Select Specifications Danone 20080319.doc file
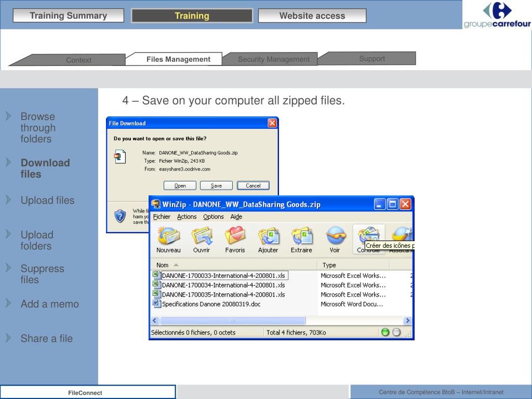The image size is (532, 399). pyautogui.click(x=211, y=304)
